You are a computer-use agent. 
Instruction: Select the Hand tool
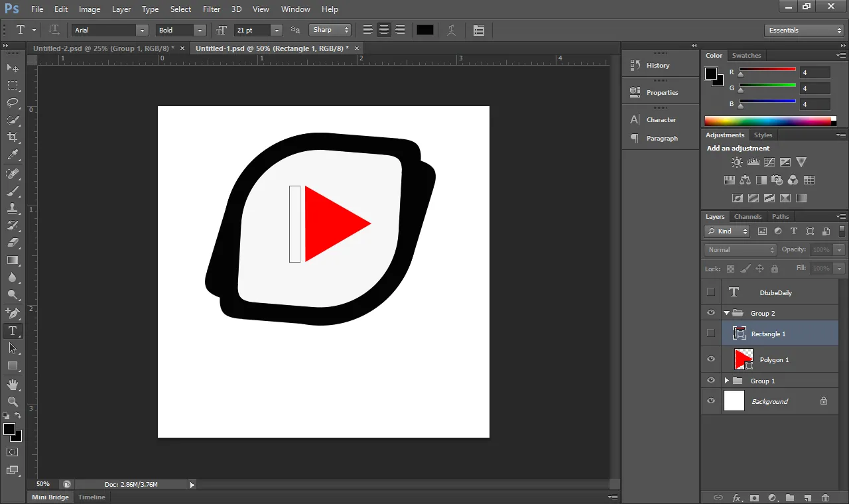coord(13,384)
